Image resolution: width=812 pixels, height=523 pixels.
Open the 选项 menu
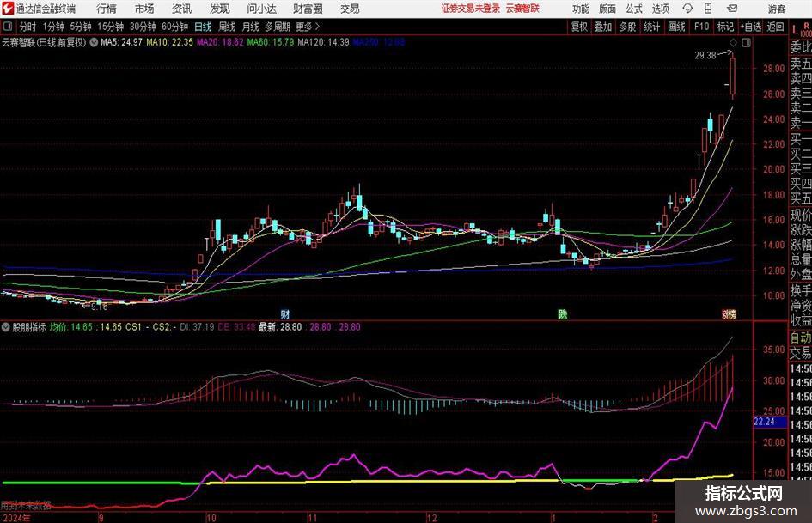click(x=660, y=9)
